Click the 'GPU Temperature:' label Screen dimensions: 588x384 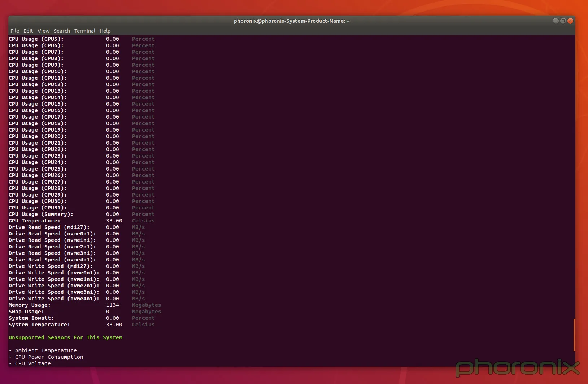(34, 221)
